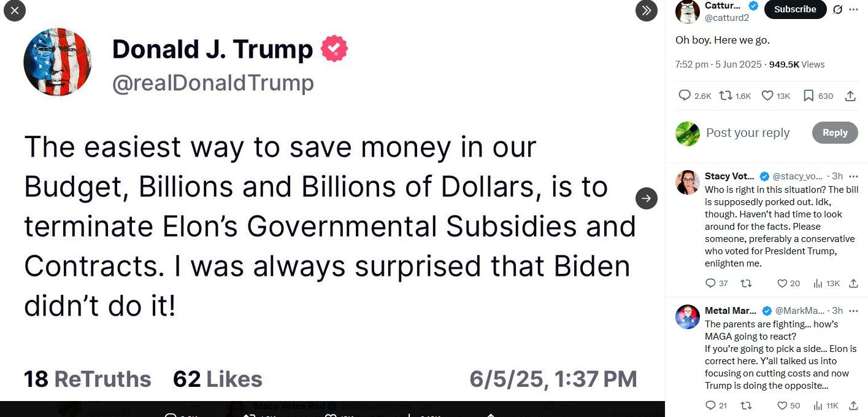The height and width of the screenshot is (417, 868).
Task: Close the image viewer with the X
Action: coord(15,10)
